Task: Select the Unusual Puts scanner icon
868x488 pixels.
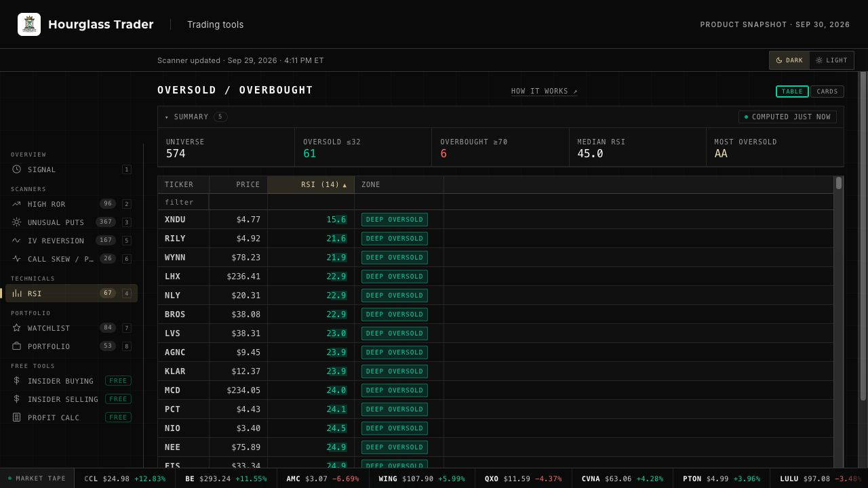Action: tap(16, 222)
